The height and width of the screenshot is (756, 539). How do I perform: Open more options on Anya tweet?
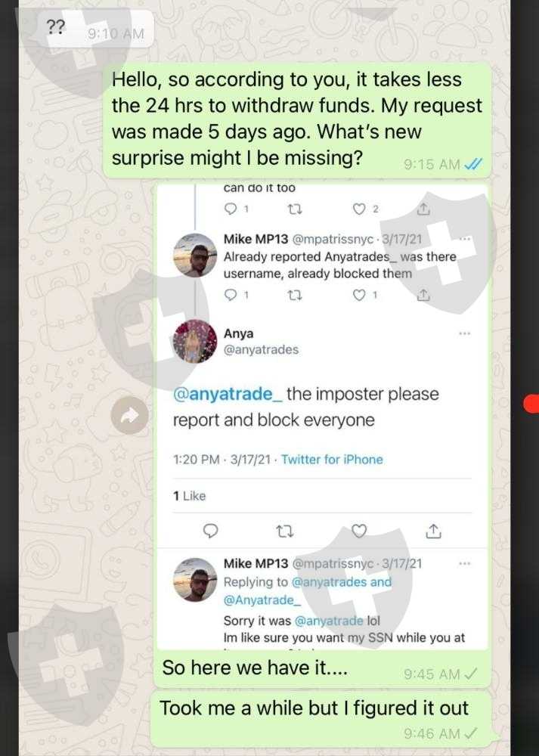(x=464, y=333)
